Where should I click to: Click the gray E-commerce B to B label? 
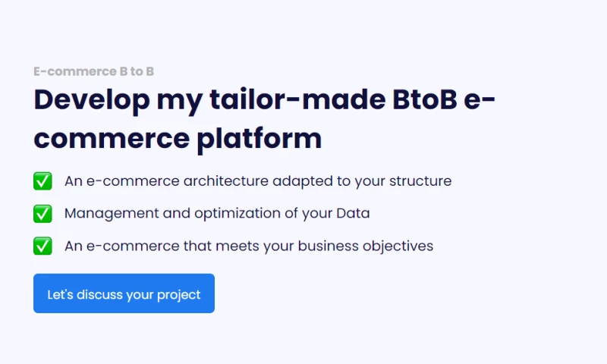94,71
